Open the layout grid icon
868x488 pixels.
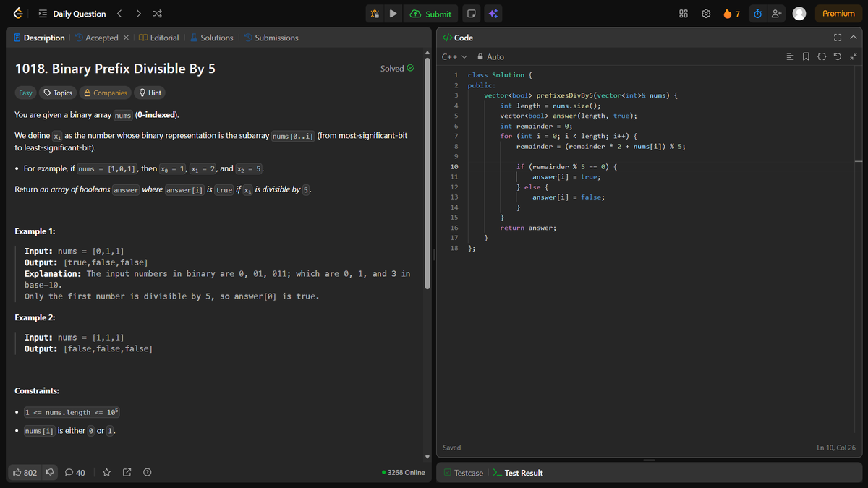(x=684, y=14)
